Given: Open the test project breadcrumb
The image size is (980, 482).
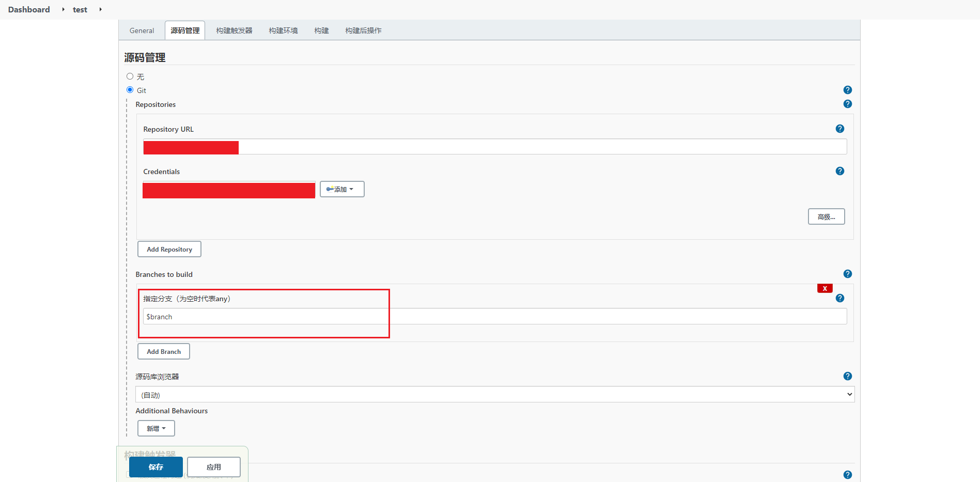Looking at the screenshot, I should click(80, 9).
